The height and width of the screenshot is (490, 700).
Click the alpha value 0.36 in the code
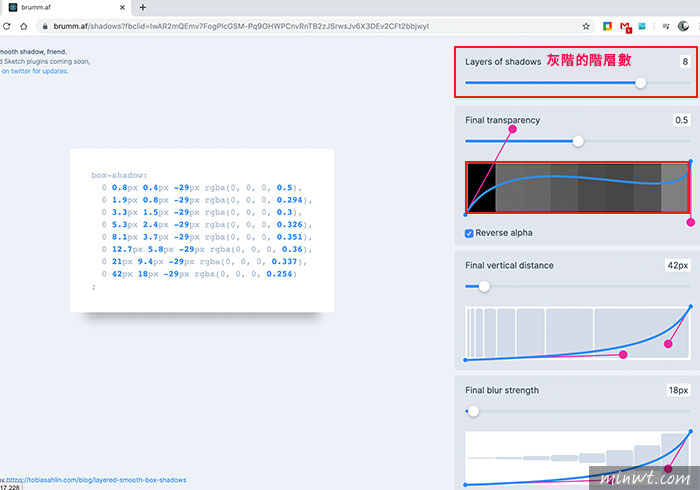292,249
